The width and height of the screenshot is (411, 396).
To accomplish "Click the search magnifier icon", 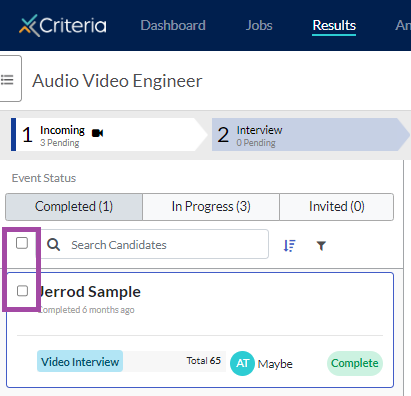I will (x=53, y=245).
